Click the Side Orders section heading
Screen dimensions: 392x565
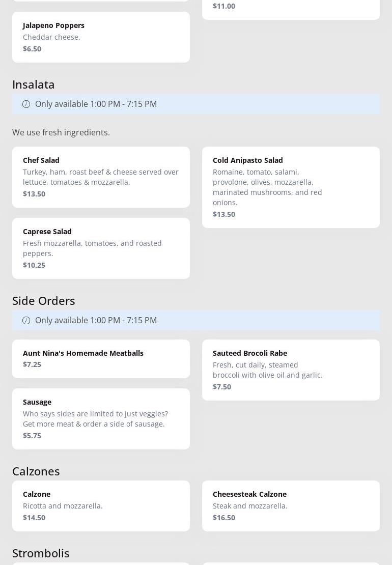point(44,301)
